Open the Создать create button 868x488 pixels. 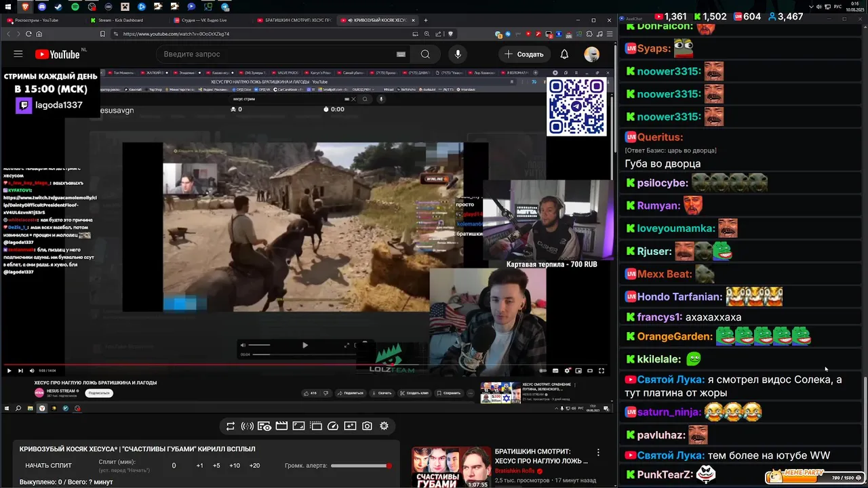coord(524,54)
